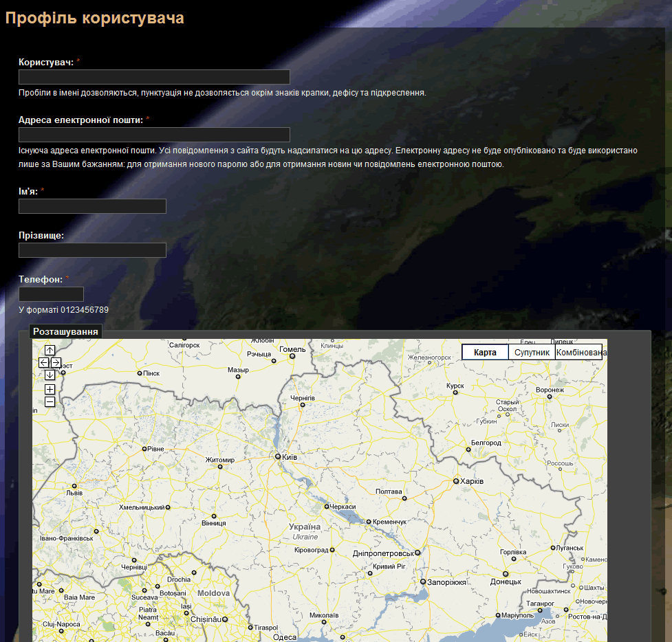Click the Гомель city marker
Image resolution: width=672 pixels, height=642 pixels.
[x=292, y=356]
